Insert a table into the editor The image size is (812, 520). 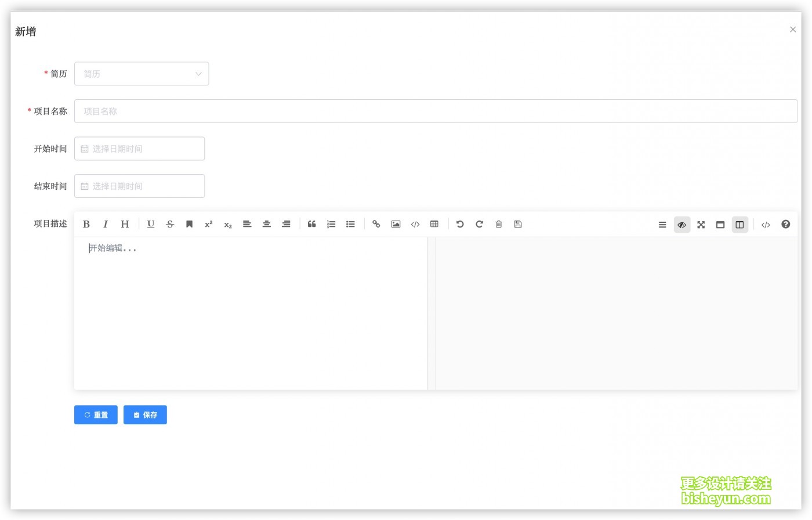point(434,224)
